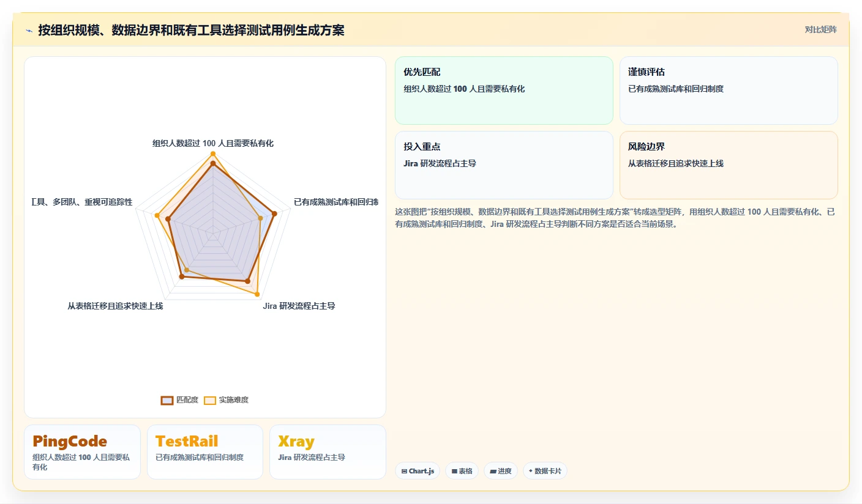This screenshot has width=862, height=504.
Task: Click orange 实施难度 point on top radar axis
Action: click(x=213, y=154)
